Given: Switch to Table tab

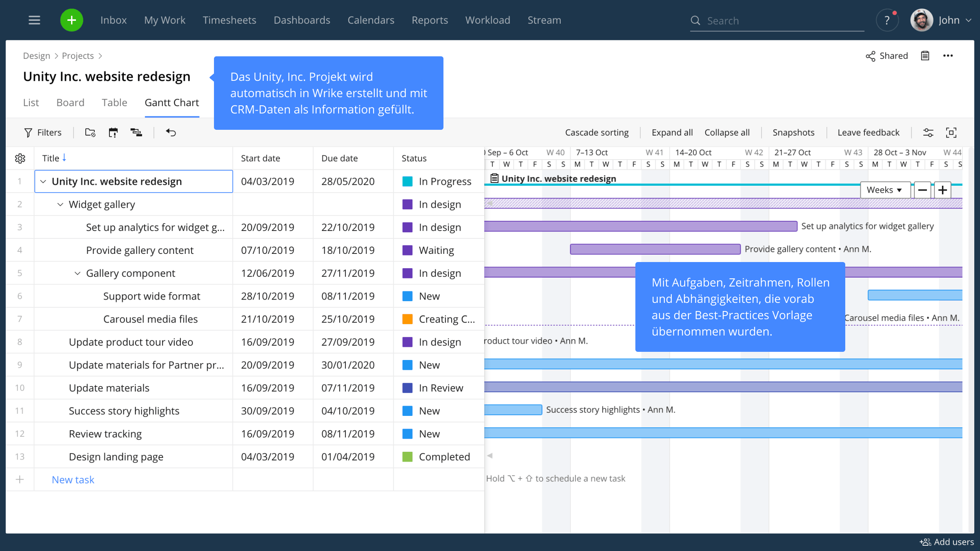Looking at the screenshot, I should click(114, 102).
